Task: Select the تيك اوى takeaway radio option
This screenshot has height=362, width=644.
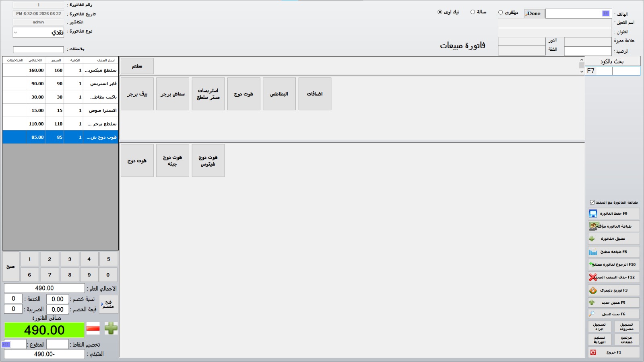Action: [x=440, y=12]
